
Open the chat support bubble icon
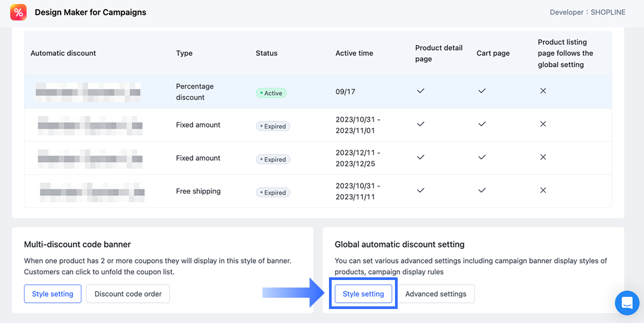(x=627, y=303)
